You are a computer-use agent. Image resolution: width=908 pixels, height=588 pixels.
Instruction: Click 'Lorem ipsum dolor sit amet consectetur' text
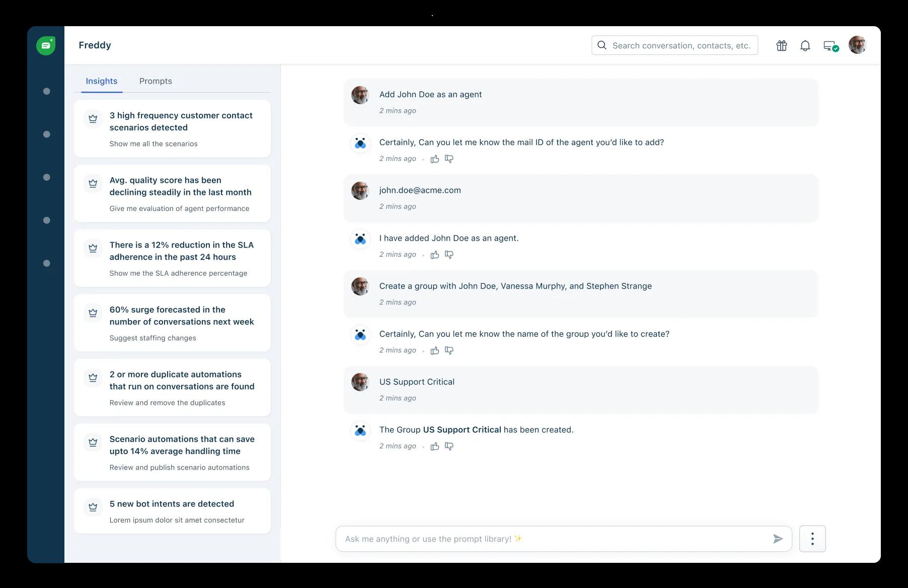(x=177, y=521)
